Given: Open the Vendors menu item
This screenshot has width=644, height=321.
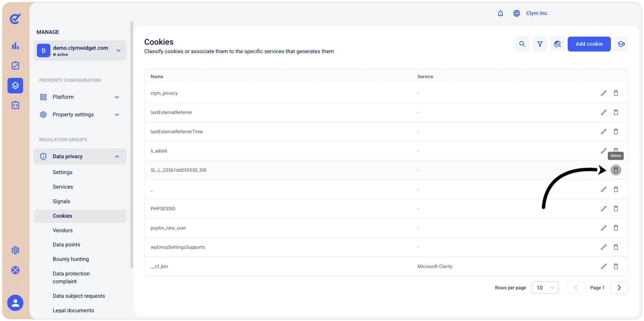Looking at the screenshot, I should point(62,230).
